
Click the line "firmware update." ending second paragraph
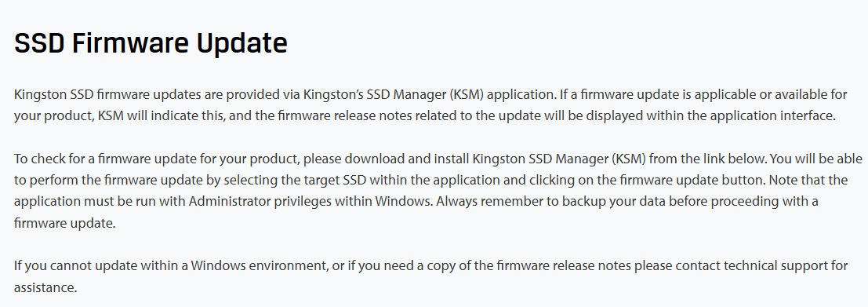[x=65, y=223]
